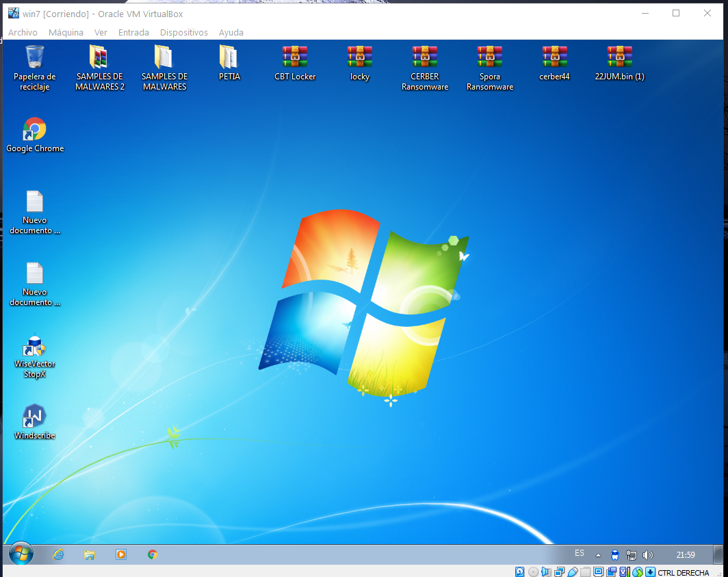Click the Google Chrome desktop shortcut

click(35, 129)
